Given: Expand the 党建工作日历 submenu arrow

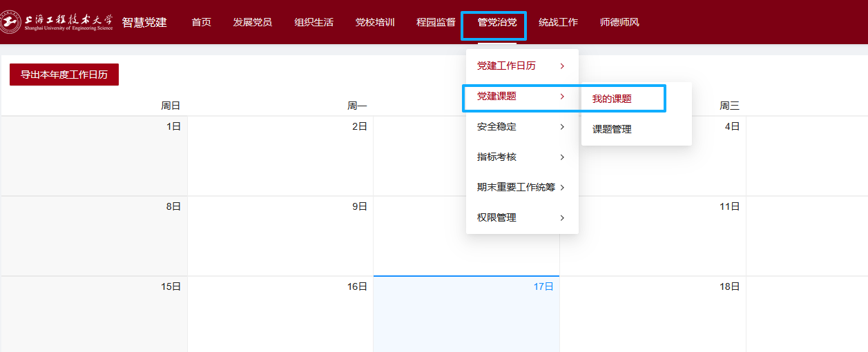Looking at the screenshot, I should (562, 66).
